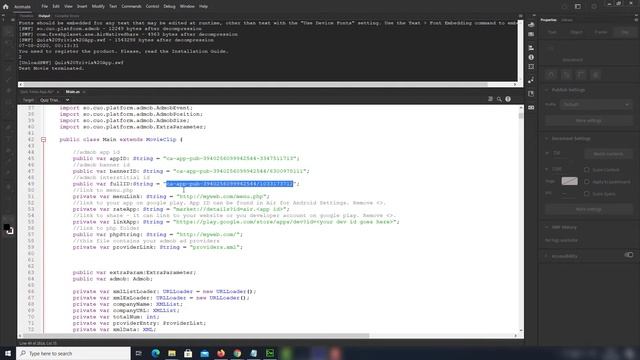Select the Object tab in Properties
This screenshot has width=640, height=360.
(576, 32)
